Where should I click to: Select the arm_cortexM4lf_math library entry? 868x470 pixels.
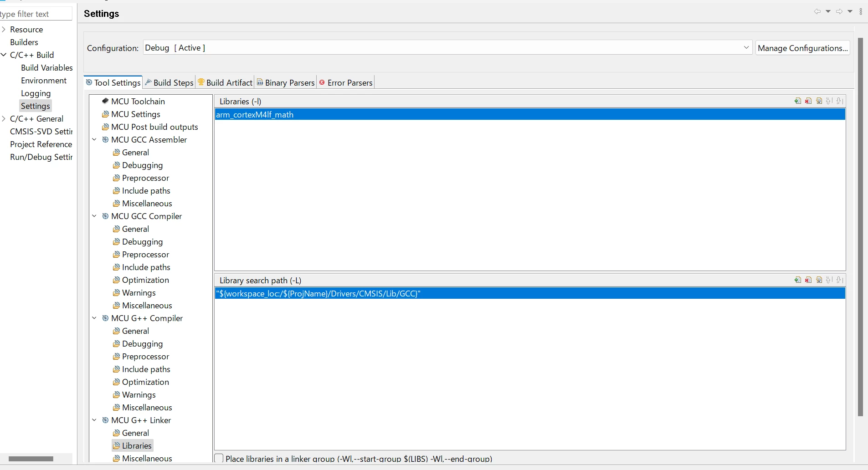530,115
